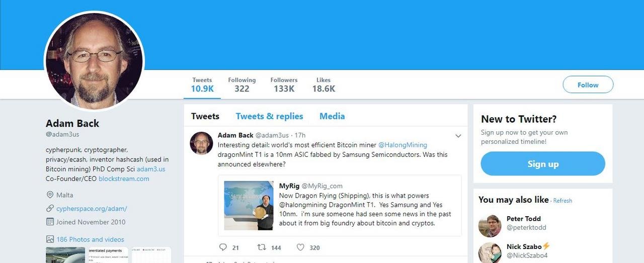Click the retweet icon under the tweet
The image size is (644, 263).
tap(262, 247)
